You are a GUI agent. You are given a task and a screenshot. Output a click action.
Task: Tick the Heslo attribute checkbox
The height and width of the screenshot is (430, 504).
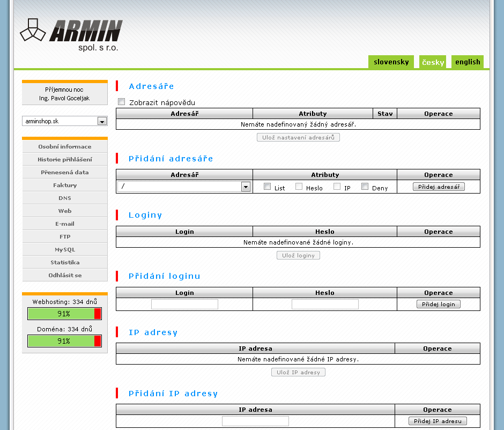click(x=299, y=187)
